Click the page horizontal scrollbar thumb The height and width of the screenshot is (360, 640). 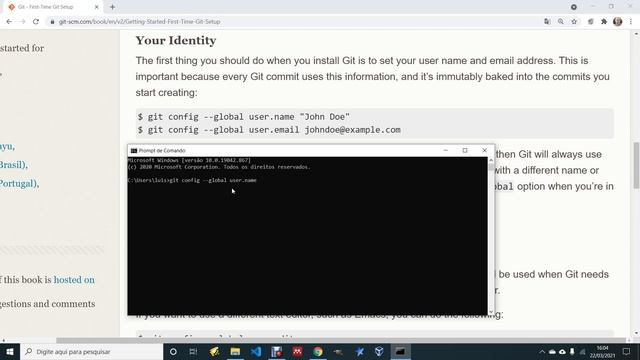(341, 340)
